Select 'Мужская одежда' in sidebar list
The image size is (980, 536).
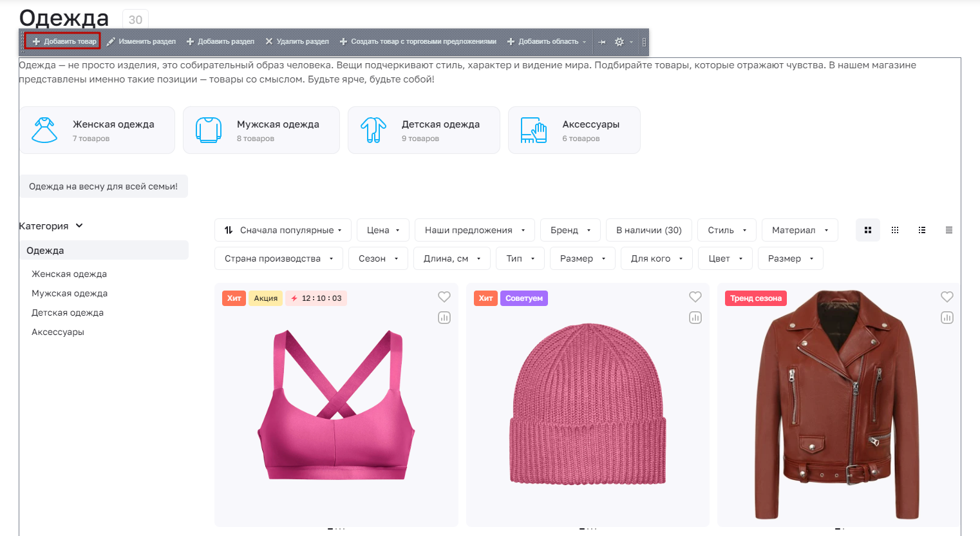[70, 293]
